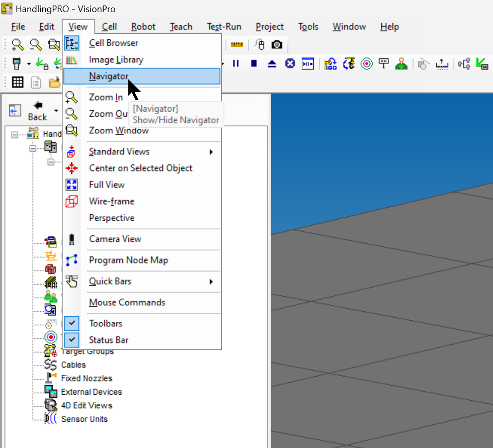Pause the simulation run
This screenshot has height=448, width=493.
236,64
